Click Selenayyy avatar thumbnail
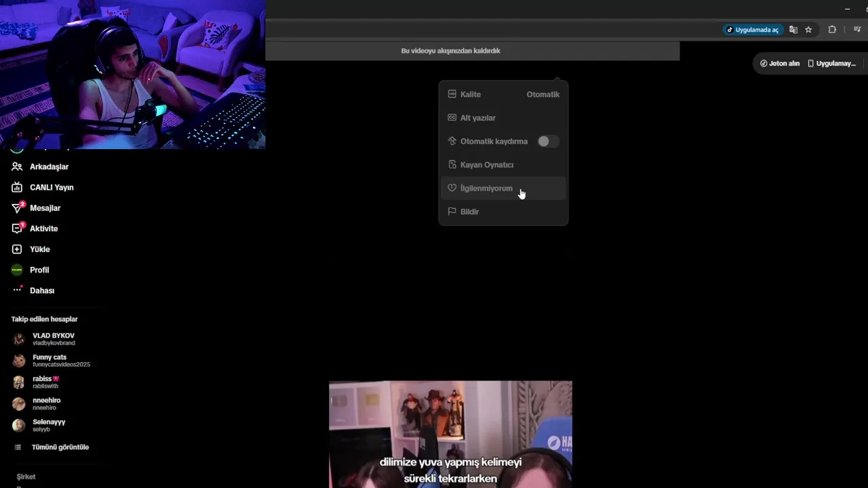The height and width of the screenshot is (488, 868). [19, 425]
